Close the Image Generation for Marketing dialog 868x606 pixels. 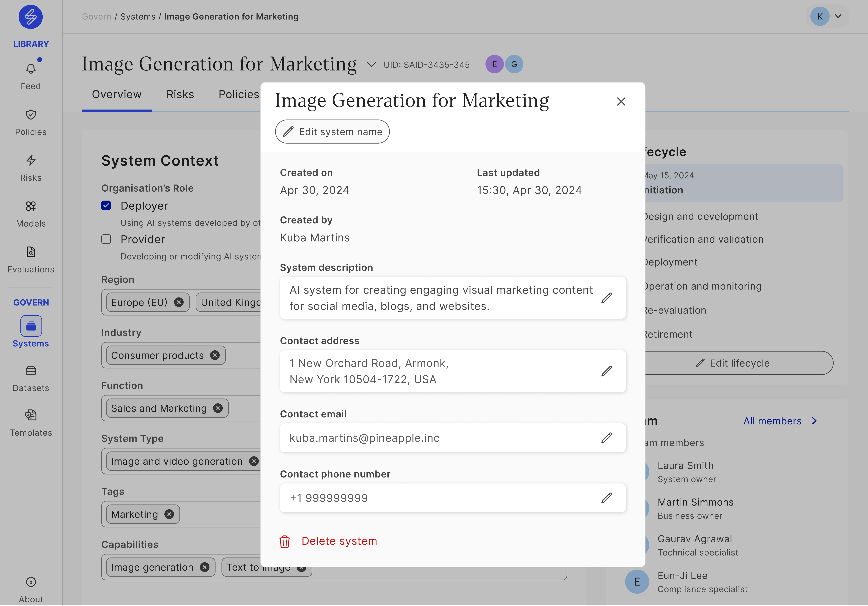point(621,101)
